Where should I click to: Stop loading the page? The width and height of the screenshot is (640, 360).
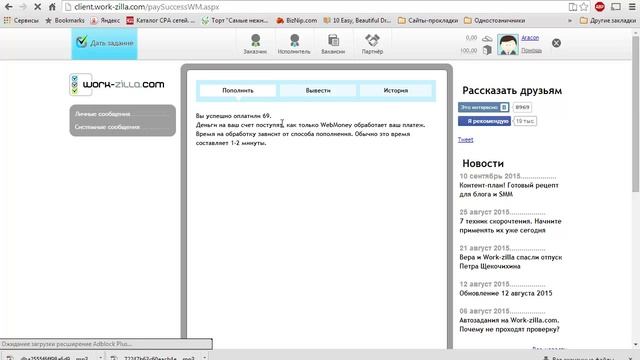[x=37, y=7]
